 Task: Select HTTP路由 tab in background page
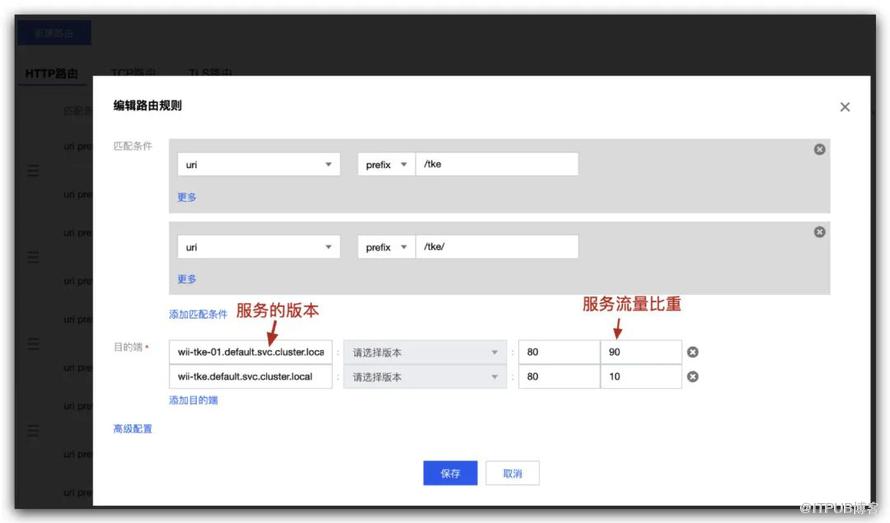[x=52, y=73]
